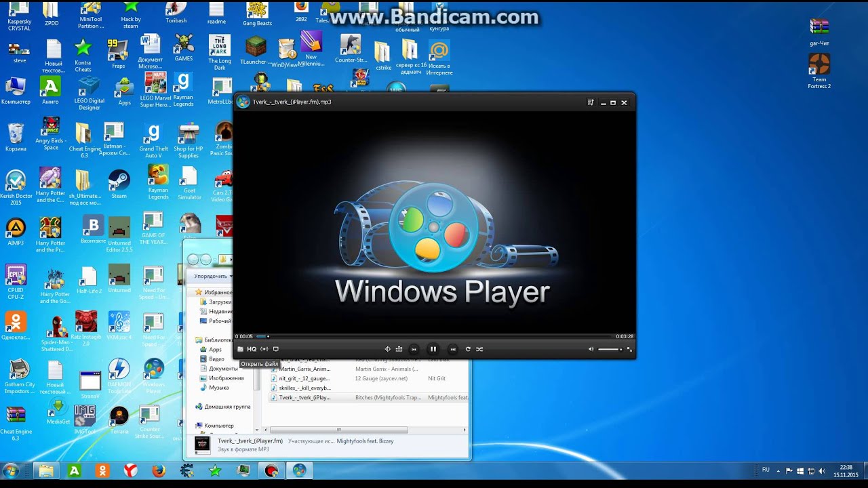868x488 pixels.
Task: Open the equalizer icon in player
Action: click(399, 349)
